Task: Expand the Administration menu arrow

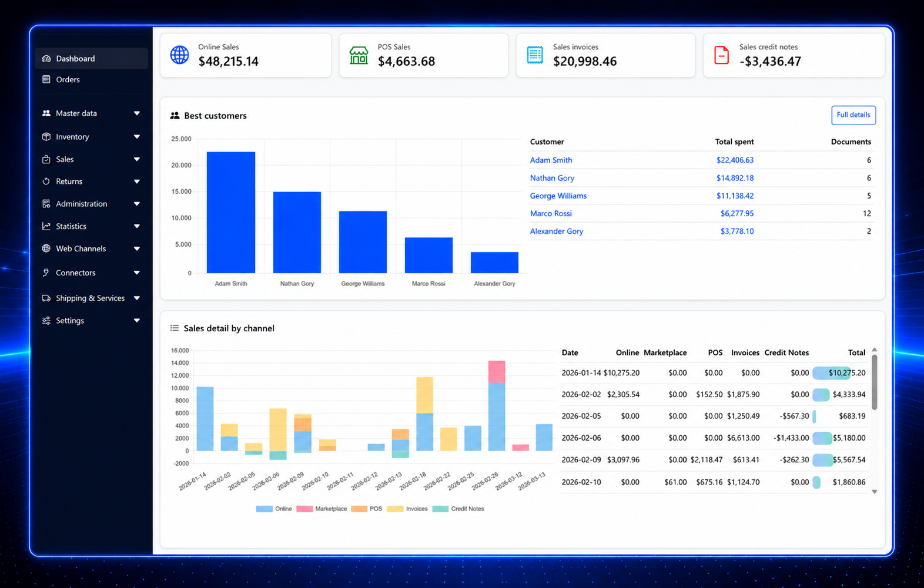Action: pos(137,204)
